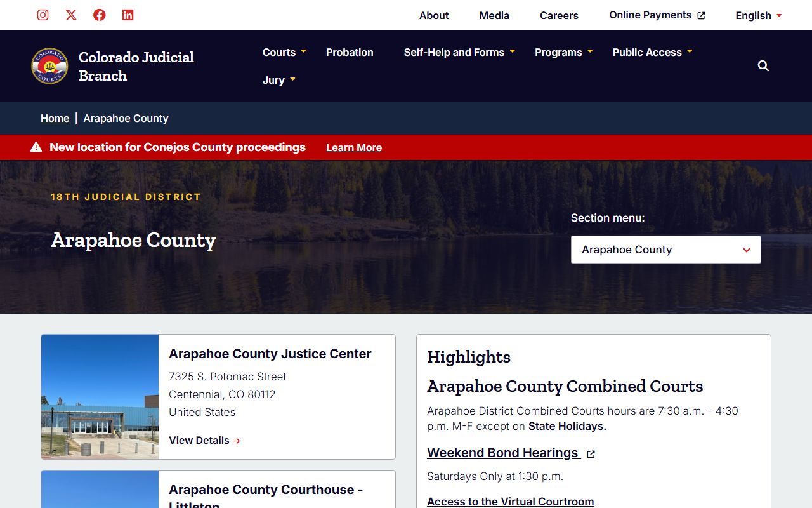Expand the Public Access menu
This screenshot has width=812, height=508.
tap(652, 52)
